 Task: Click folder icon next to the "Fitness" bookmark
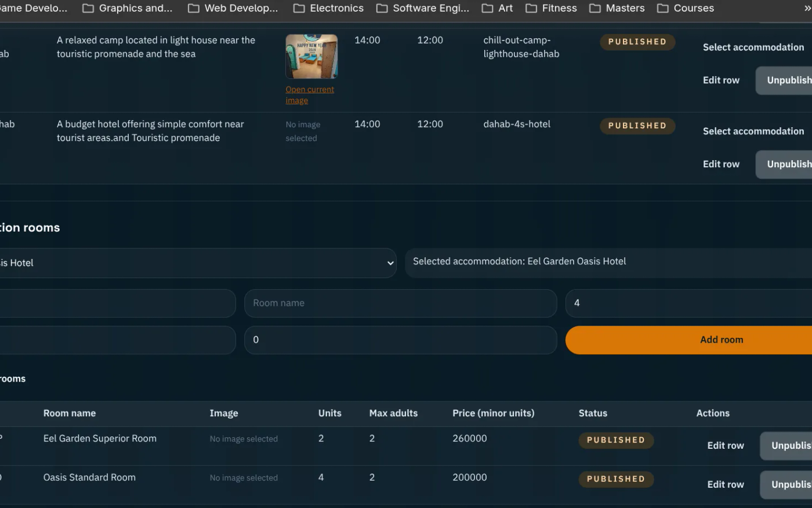532,8
